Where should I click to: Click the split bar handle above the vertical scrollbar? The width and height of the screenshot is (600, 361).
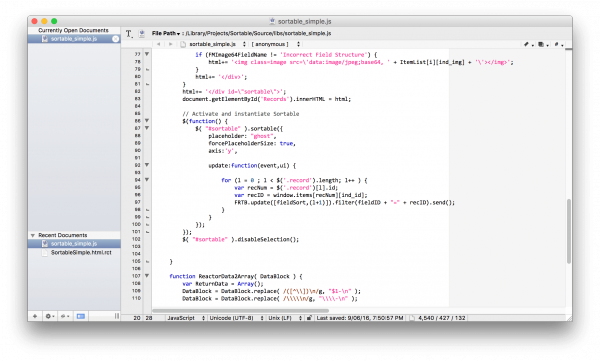[569, 49]
